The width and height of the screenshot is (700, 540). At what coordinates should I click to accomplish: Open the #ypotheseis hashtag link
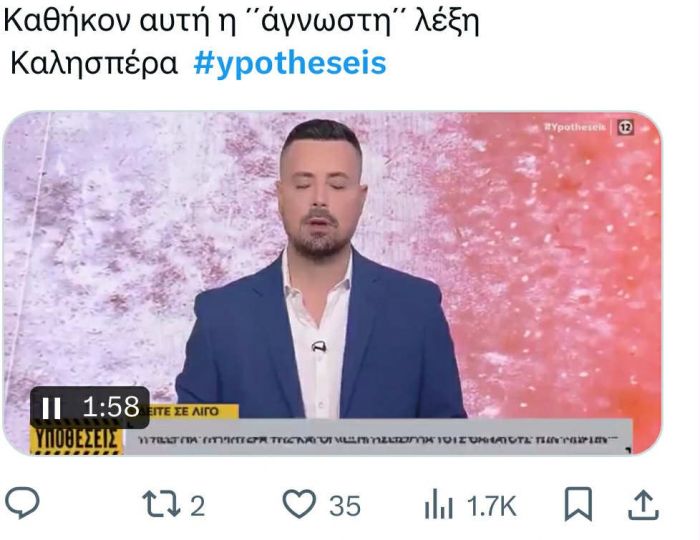tap(290, 63)
